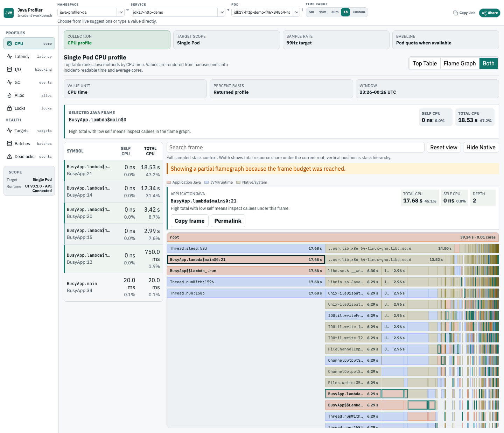Open the CPU profile icon in sidebar
The image size is (504, 433).
(x=9, y=44)
